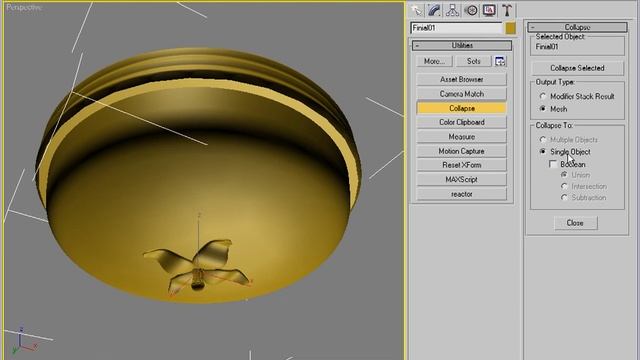Click the Close button in Collapse rollout
Image resolution: width=640 pixels, height=360 pixels.
pyautogui.click(x=575, y=223)
